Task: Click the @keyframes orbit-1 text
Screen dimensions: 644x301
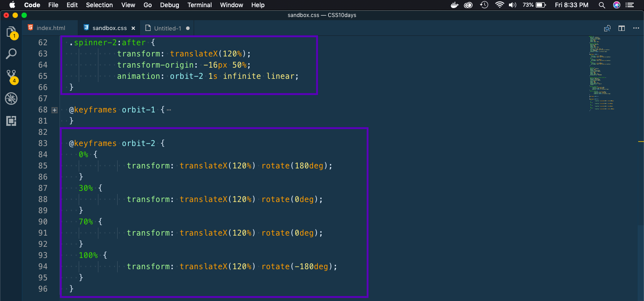Action: [112, 110]
